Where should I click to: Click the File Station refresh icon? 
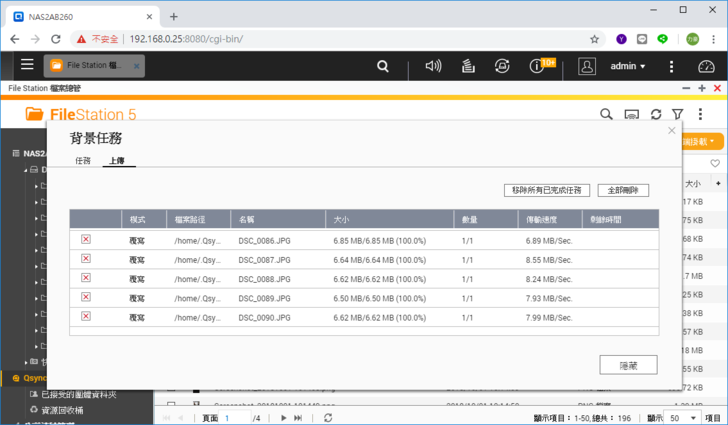pyautogui.click(x=656, y=115)
